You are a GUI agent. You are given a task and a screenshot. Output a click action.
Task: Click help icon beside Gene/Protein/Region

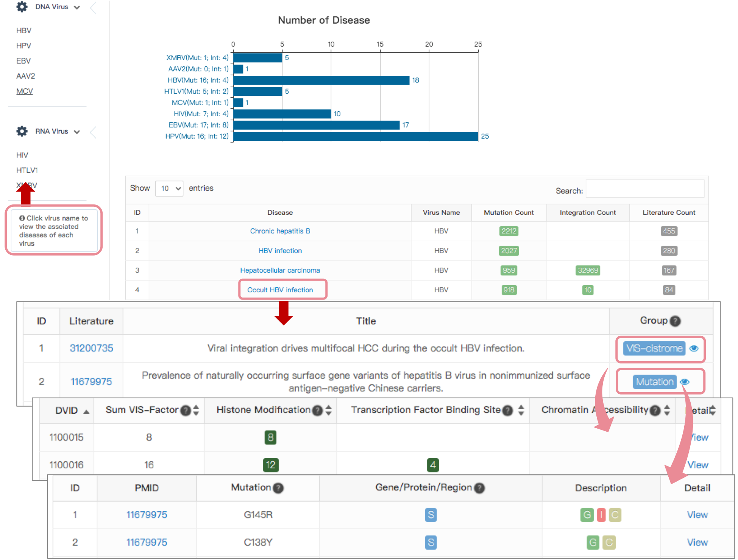tap(479, 488)
